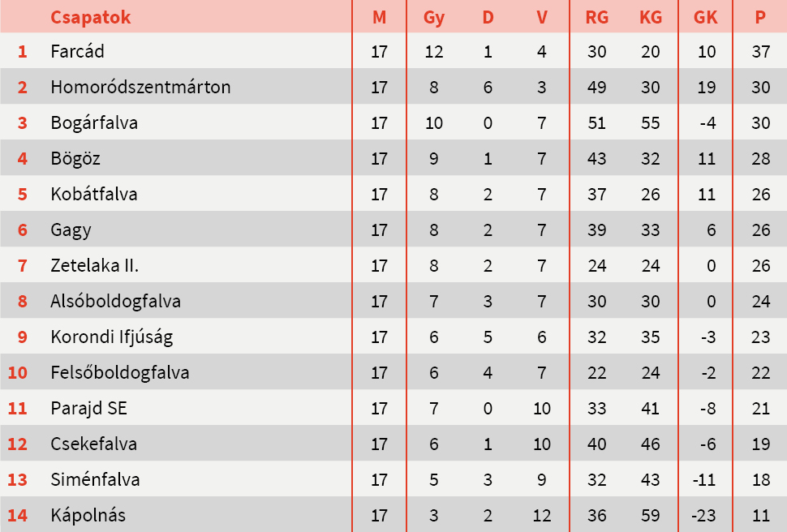This screenshot has width=787, height=532.
Task: Click the Csapatok column header
Action: click(90, 17)
